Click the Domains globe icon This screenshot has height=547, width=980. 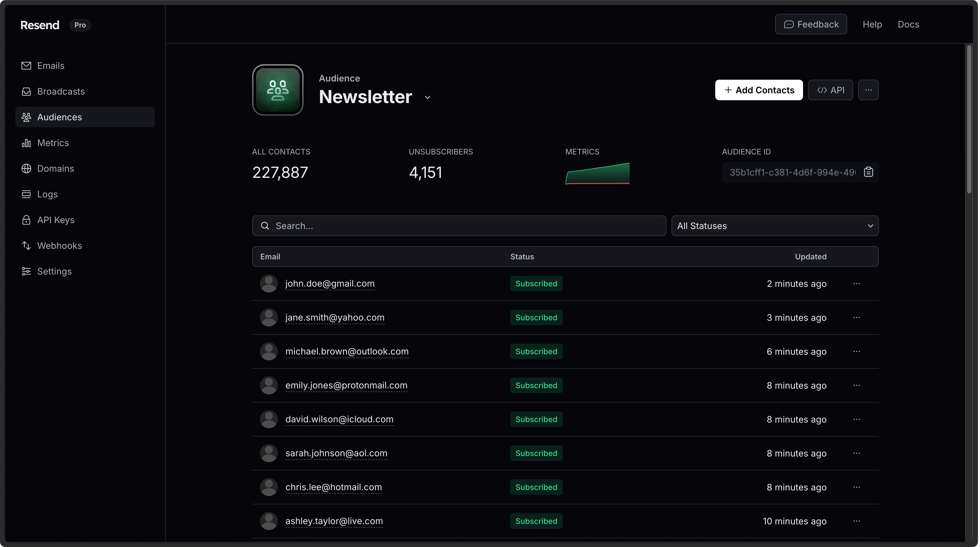(26, 169)
